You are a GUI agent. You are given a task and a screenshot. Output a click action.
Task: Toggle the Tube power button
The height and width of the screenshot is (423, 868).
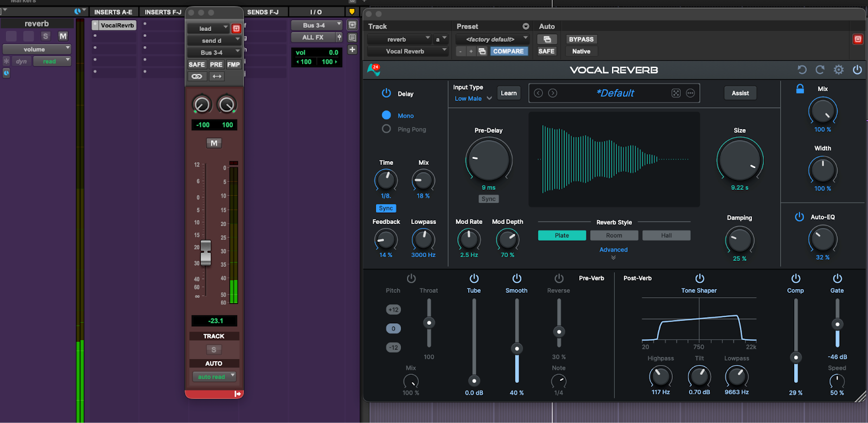(x=474, y=278)
